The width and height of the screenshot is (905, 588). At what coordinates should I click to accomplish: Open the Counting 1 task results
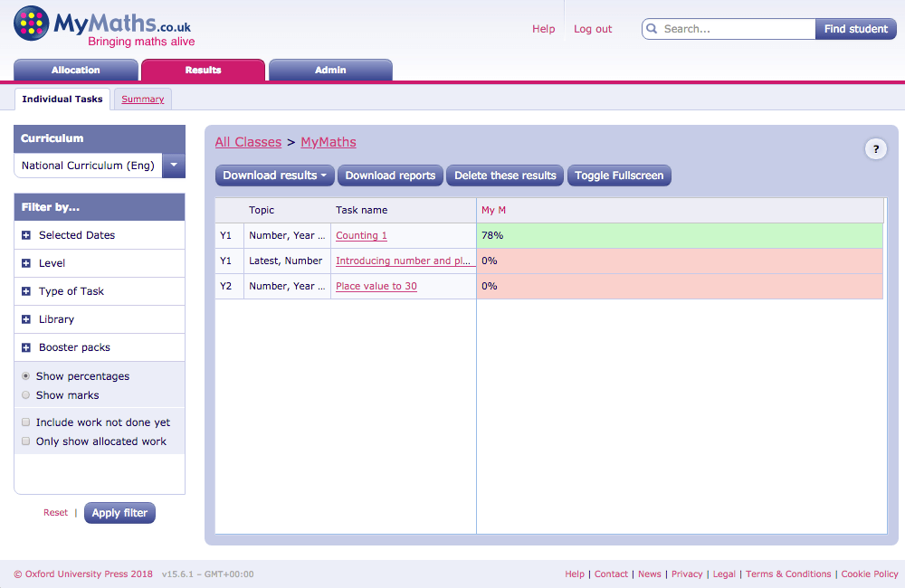361,235
